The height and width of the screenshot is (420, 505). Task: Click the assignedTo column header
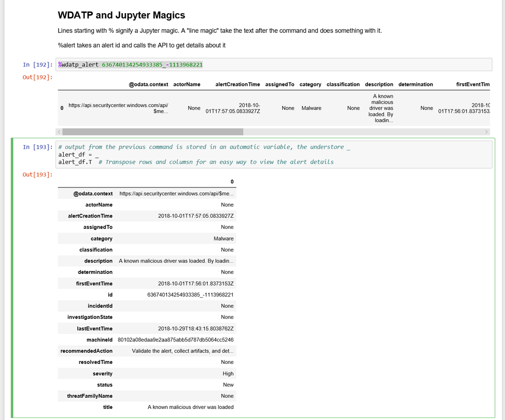[280, 84]
